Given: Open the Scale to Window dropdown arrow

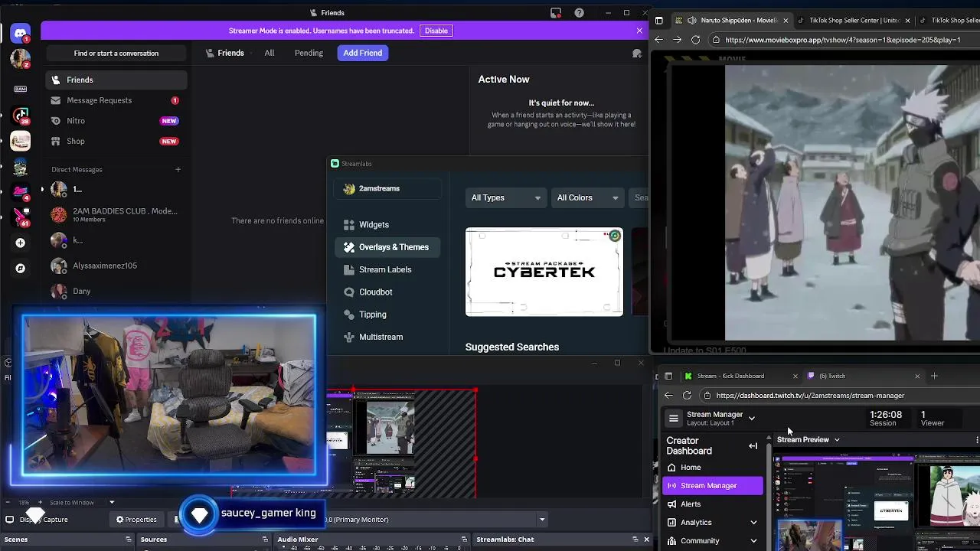Looking at the screenshot, I should click(112, 503).
